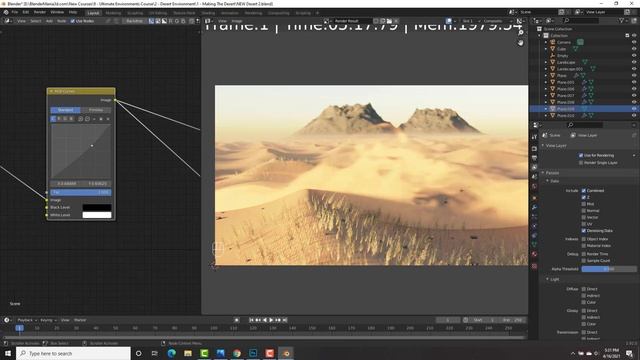This screenshot has height=360, width=640.
Task: Enable the Normal pass checkbox
Action: [x=584, y=211]
